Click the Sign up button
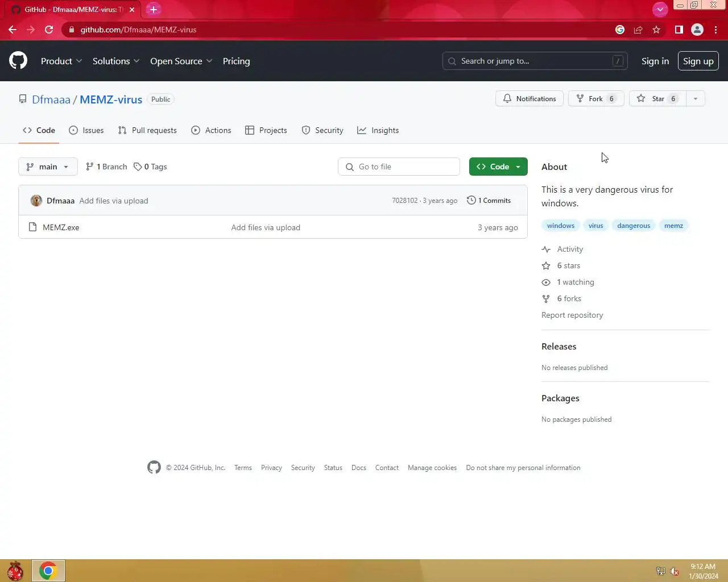 coord(698,61)
